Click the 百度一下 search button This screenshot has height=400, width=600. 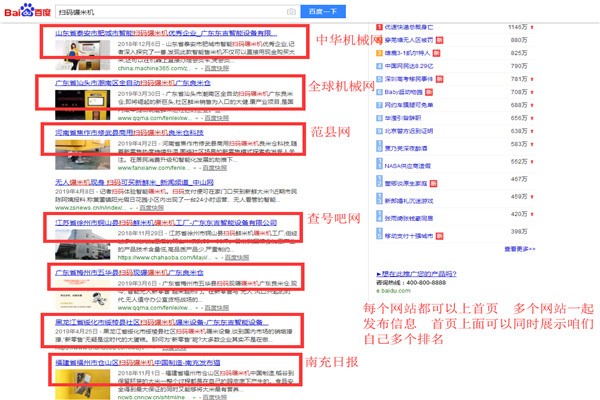(323, 11)
